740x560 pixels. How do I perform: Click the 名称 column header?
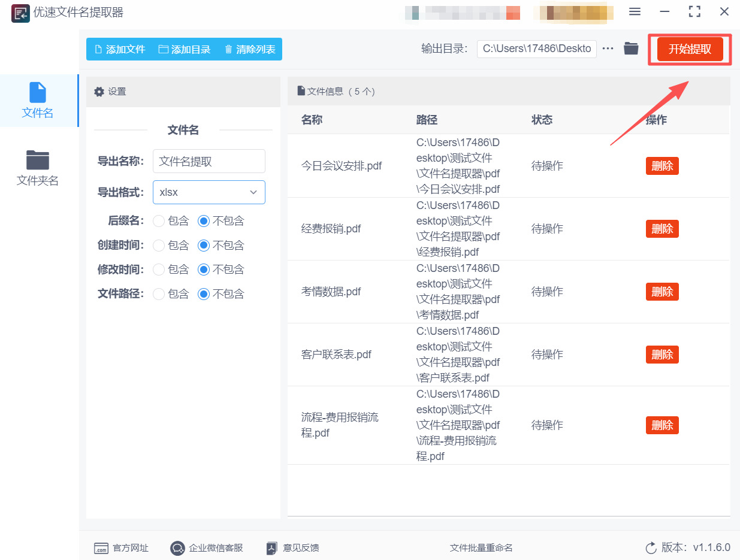(x=312, y=120)
